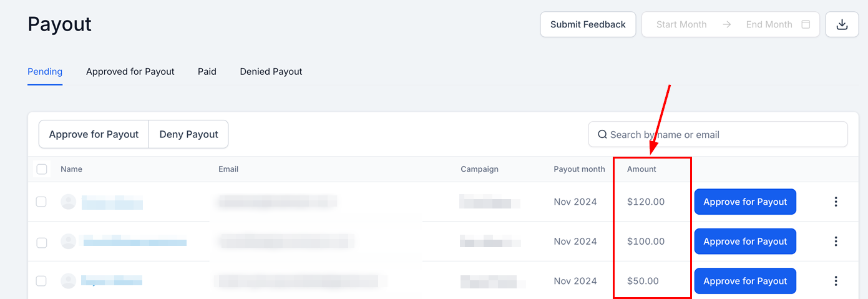
Task: Open the calendar icon in date range
Action: pos(806,24)
